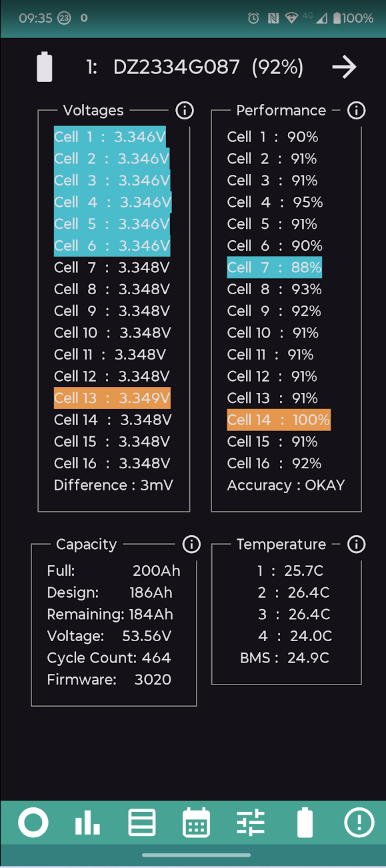Tap the DZ2334G087 battery title
Viewport: 386px width, 868px height.
pos(176,67)
